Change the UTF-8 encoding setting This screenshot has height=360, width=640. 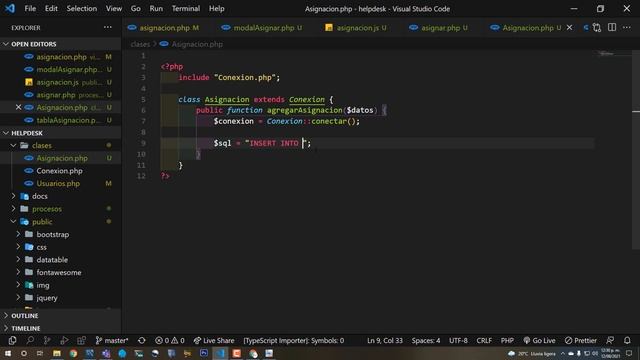458,340
